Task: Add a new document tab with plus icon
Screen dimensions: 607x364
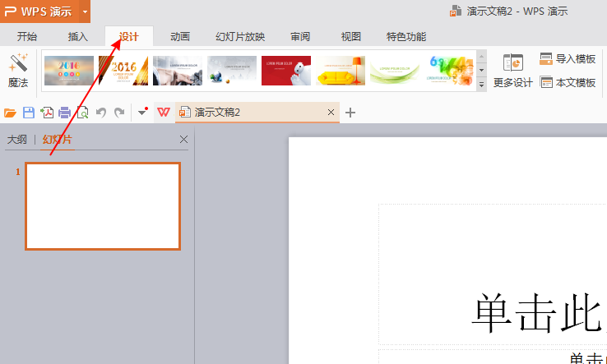Action: [350, 113]
